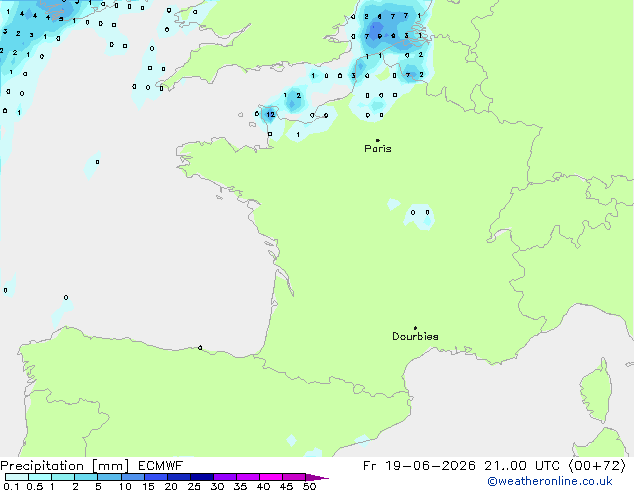Click the 0.1 legend scale label
Image resolution: width=634 pixels, height=490 pixels.
pos(11,486)
